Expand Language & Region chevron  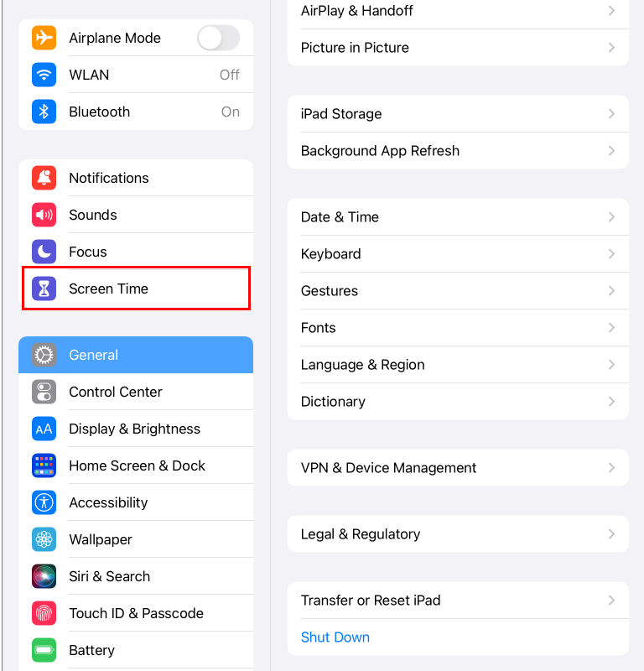click(611, 365)
